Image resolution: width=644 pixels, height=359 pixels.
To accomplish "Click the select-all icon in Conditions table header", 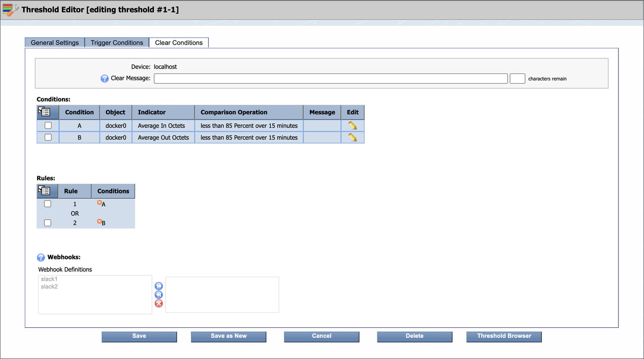I will [x=44, y=111].
